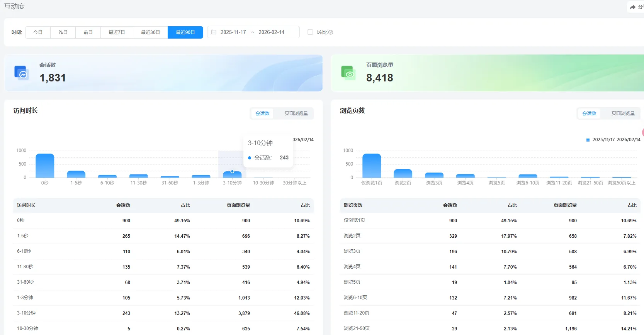The image size is (644, 335).
Task: Click the 仅浏览1页 bar in 浏览页数 chart
Action: [x=372, y=166]
